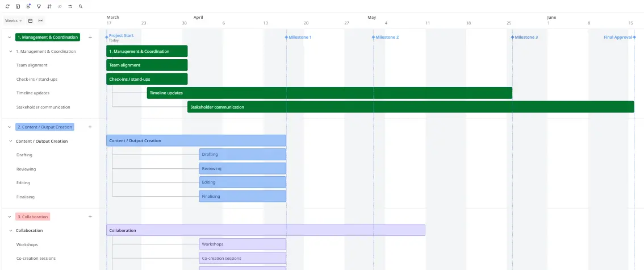Select the green Team alignment bar
The image size is (644, 270).
click(147, 65)
